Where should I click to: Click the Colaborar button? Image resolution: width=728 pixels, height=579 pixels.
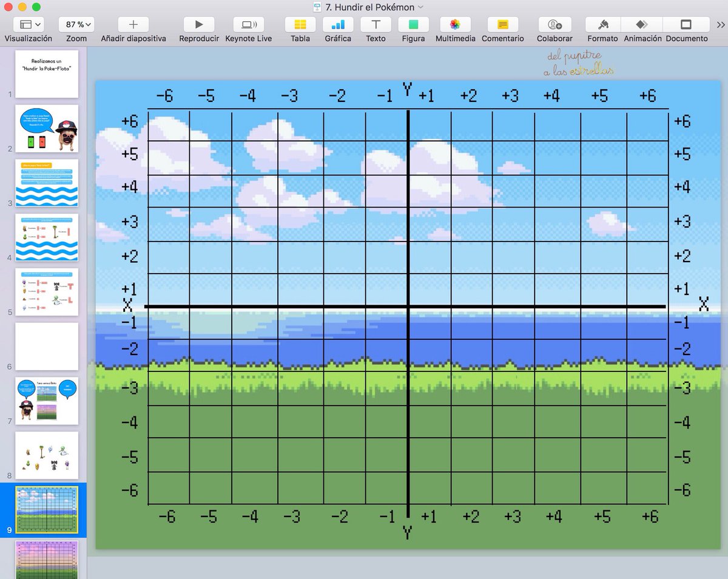[554, 24]
